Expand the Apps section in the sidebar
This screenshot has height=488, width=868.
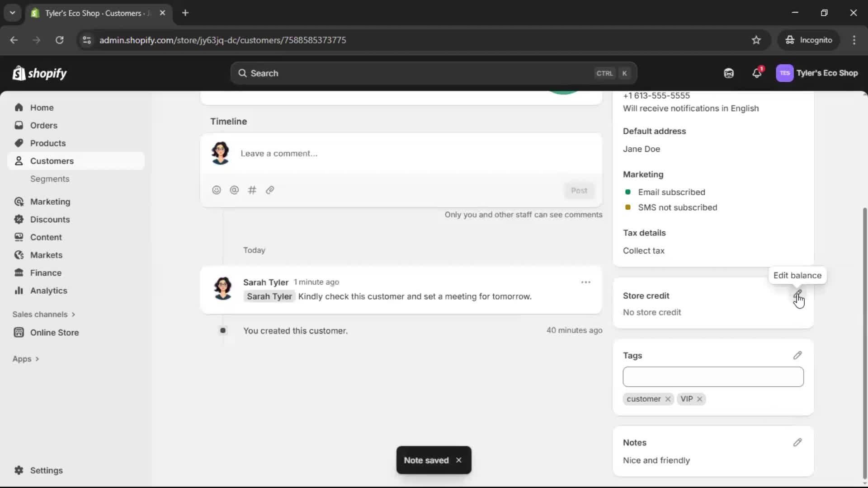point(26,358)
